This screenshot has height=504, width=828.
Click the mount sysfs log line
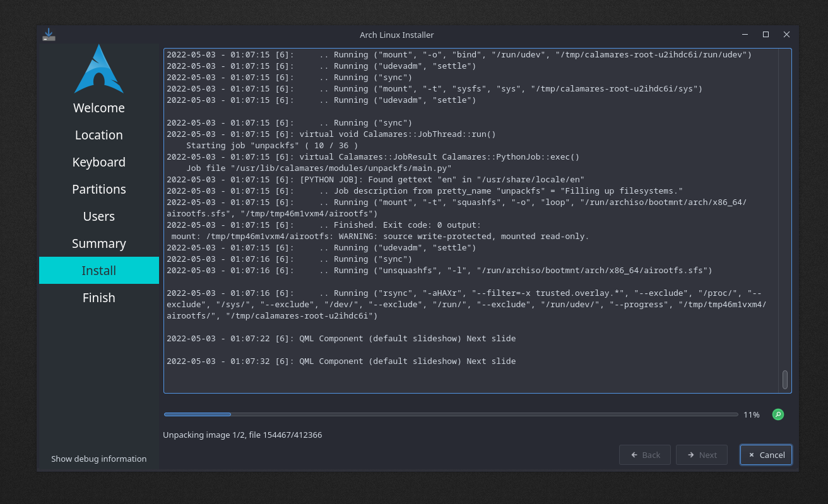click(x=435, y=89)
